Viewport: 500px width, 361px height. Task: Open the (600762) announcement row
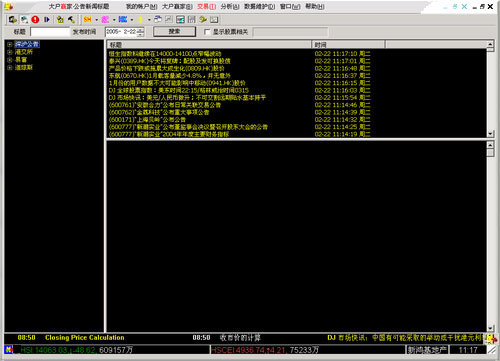click(159, 112)
